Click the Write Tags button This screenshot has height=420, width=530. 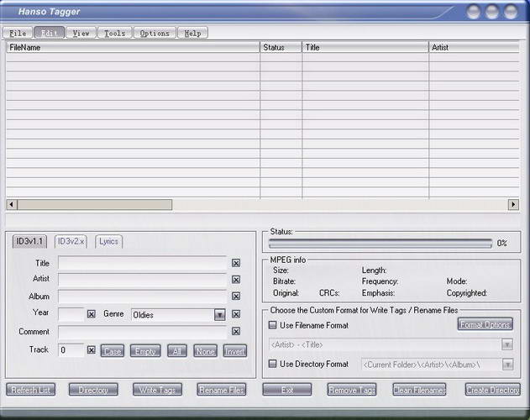(158, 390)
